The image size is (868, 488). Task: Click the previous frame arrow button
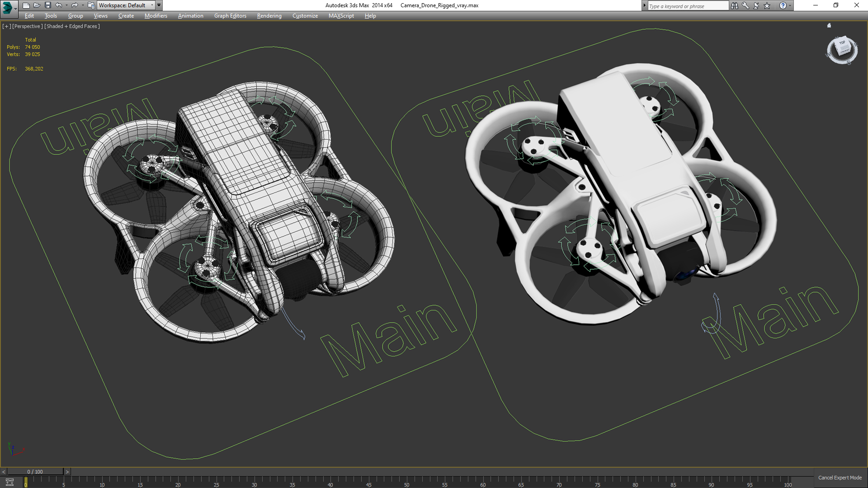pyautogui.click(x=4, y=472)
